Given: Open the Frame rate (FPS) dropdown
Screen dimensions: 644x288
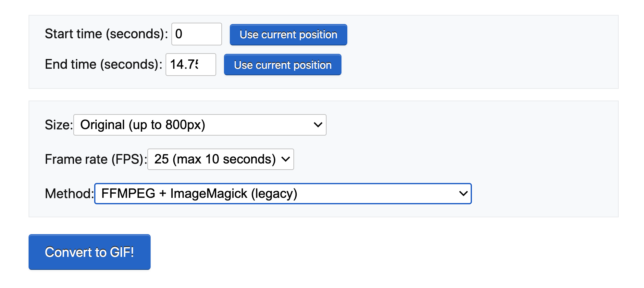Looking at the screenshot, I should [x=221, y=159].
